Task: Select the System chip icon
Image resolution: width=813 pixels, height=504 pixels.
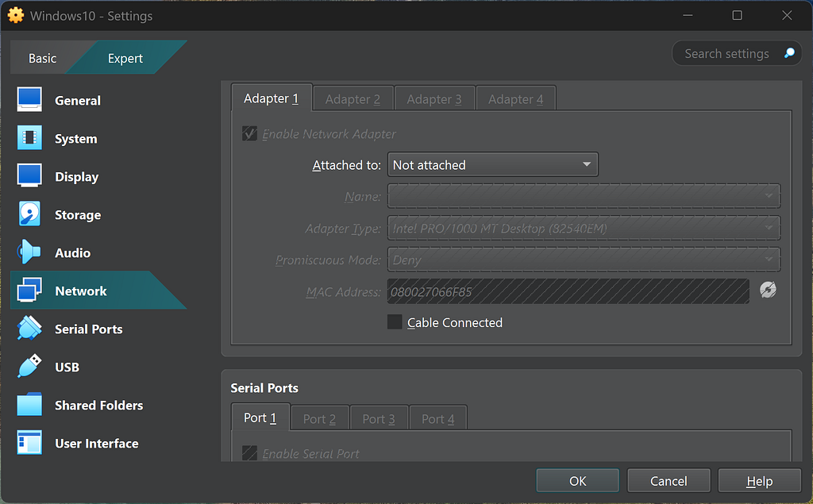Action: coord(29,139)
